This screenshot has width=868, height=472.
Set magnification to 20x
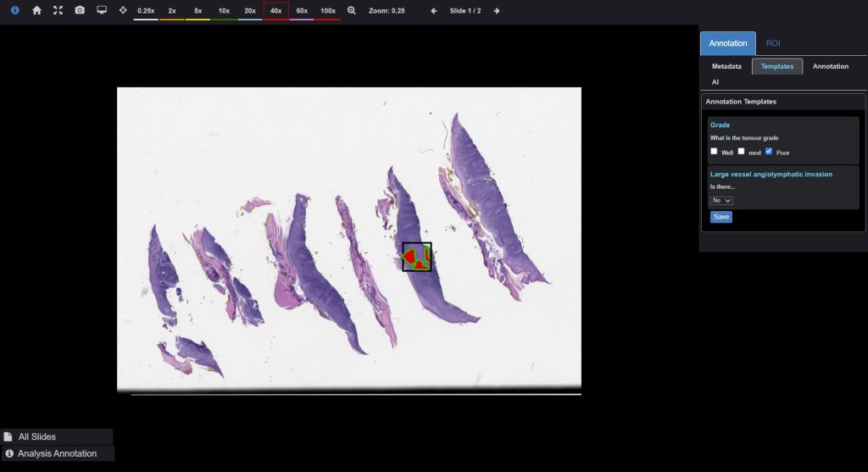coord(250,11)
